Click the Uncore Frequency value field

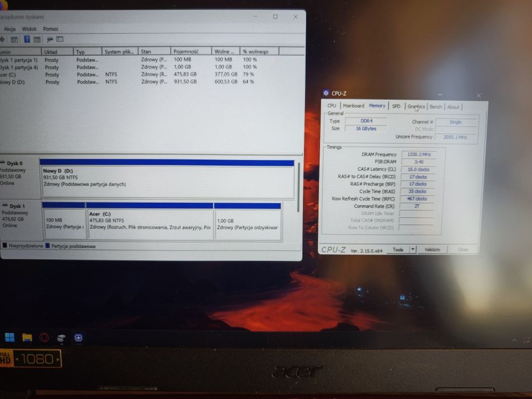tap(454, 137)
